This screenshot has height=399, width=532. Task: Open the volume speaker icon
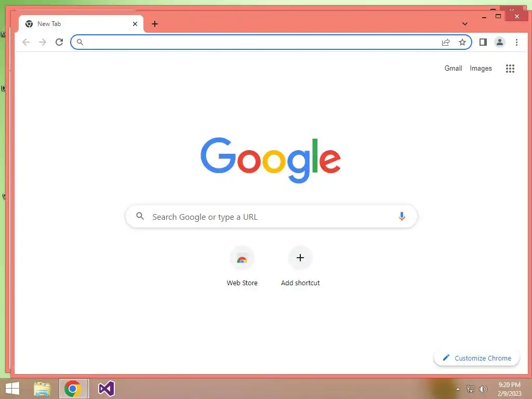tap(483, 389)
